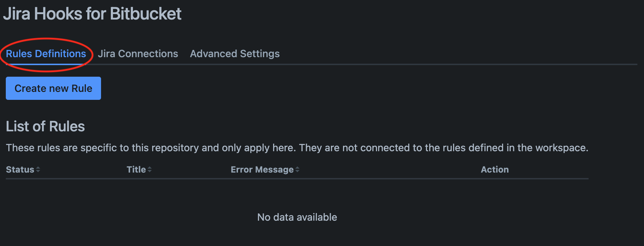Click the No data available message
Image resolution: width=644 pixels, height=246 pixels.
[x=297, y=217]
